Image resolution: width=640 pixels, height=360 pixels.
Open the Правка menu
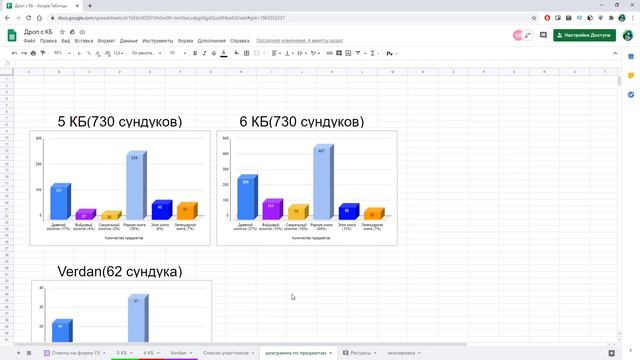[x=48, y=41]
